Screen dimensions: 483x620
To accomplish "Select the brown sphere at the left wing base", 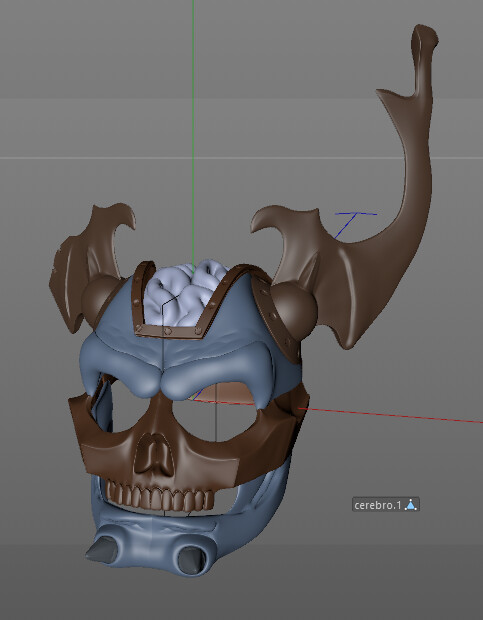I will pos(100,299).
